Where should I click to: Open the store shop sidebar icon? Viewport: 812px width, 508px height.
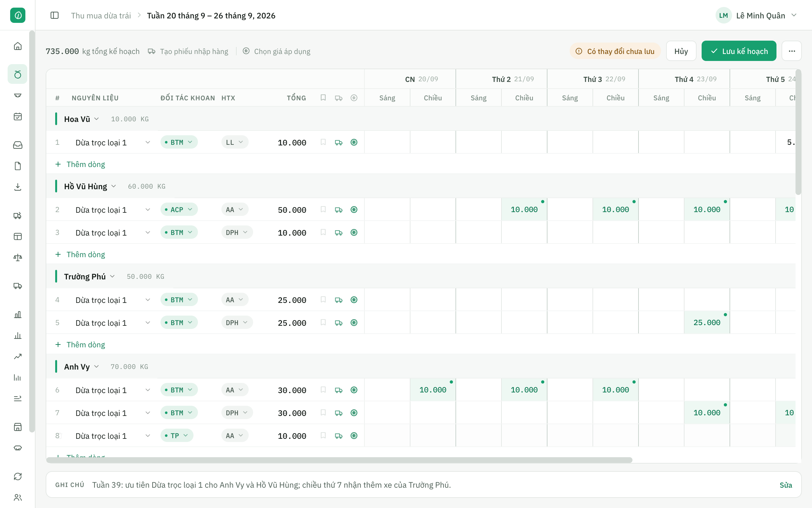17,427
